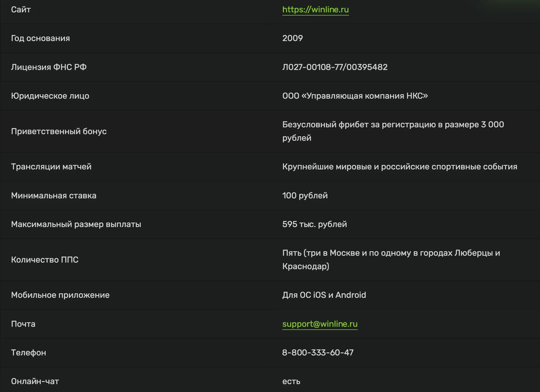
Task: Select the 'Мобильное приложение' label
Action: (x=60, y=295)
